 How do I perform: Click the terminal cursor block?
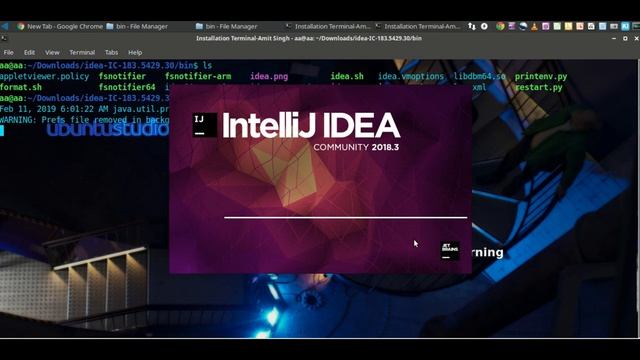coord(2,131)
